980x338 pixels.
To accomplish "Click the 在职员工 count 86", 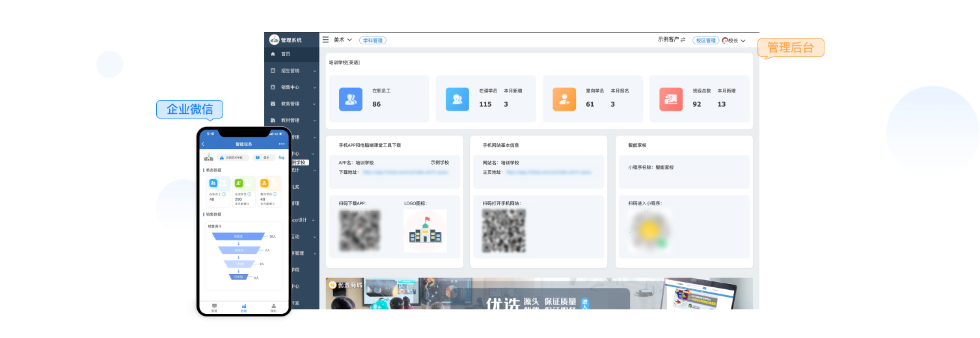I will click(376, 104).
